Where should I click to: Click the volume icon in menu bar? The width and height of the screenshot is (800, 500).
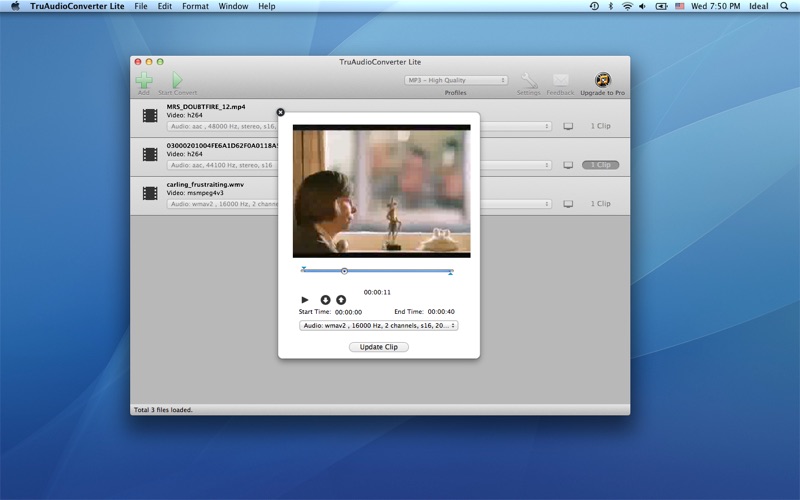[643, 6]
